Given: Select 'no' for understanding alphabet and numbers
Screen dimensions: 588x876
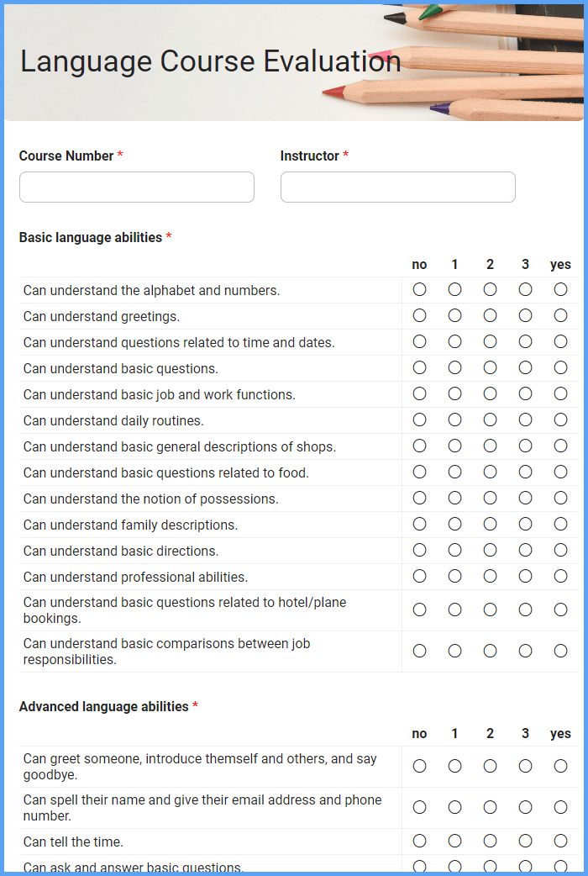Looking at the screenshot, I should (419, 290).
